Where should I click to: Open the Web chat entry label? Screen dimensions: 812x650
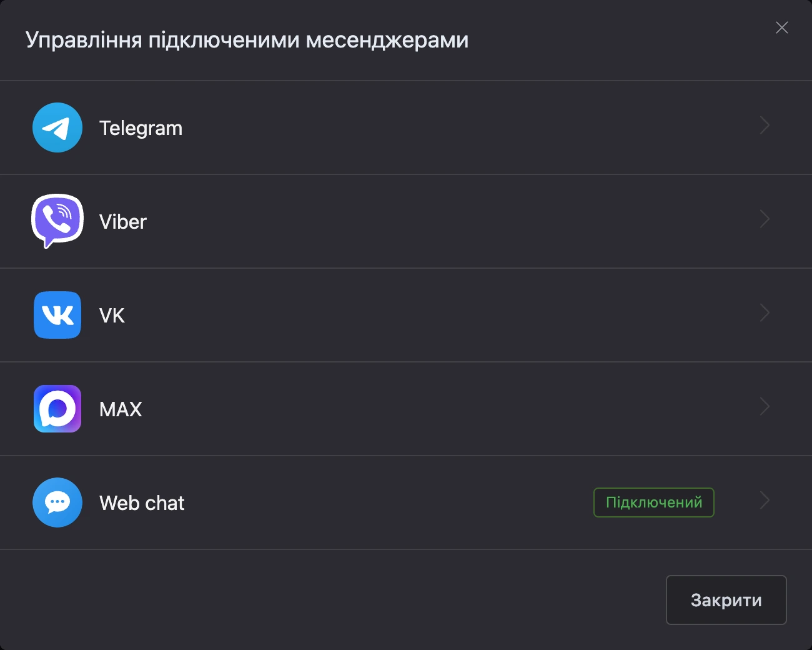142,503
